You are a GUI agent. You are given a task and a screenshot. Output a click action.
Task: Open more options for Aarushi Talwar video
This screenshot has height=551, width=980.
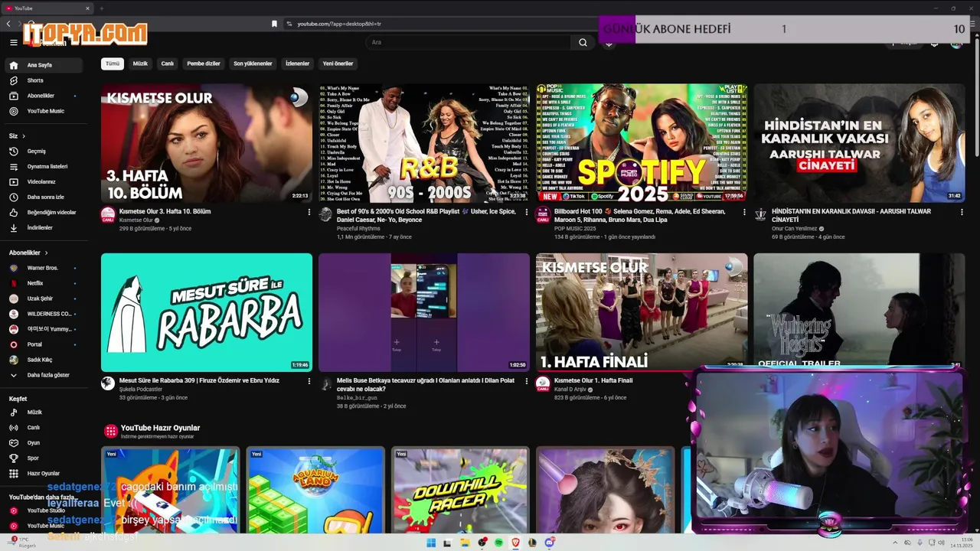coord(962,212)
